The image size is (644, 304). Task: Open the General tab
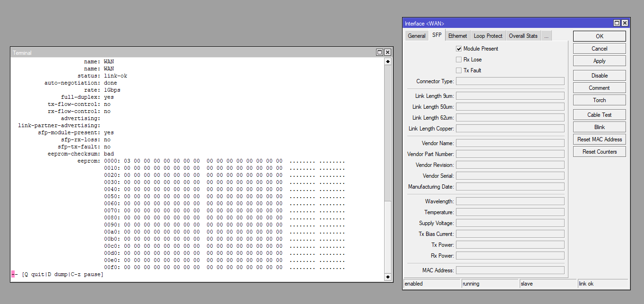(x=416, y=35)
